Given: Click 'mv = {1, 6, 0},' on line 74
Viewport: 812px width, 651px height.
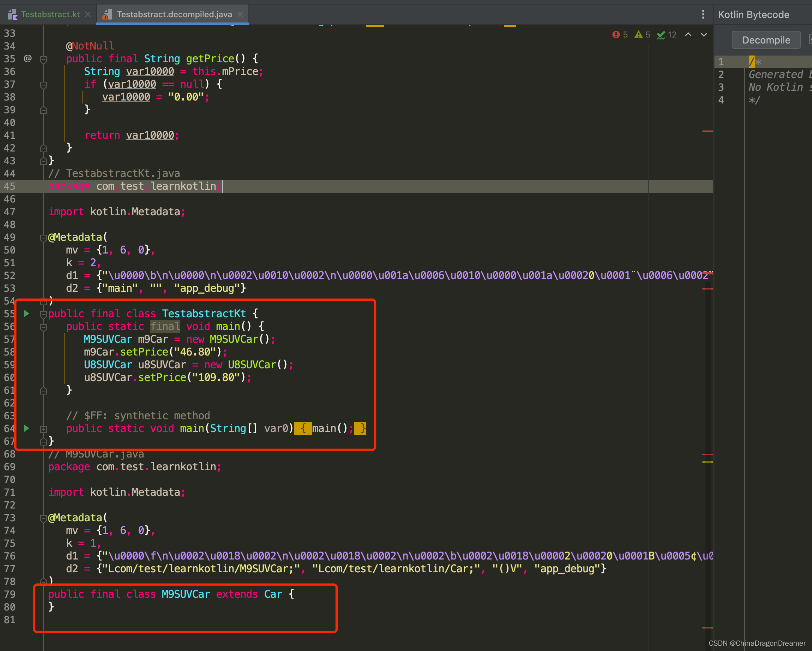Looking at the screenshot, I should click(111, 530).
